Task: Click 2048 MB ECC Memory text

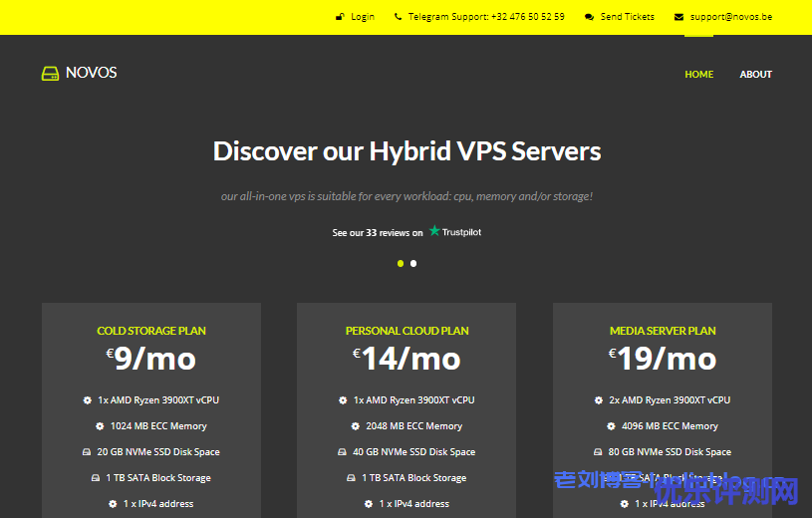Action: pos(414,425)
